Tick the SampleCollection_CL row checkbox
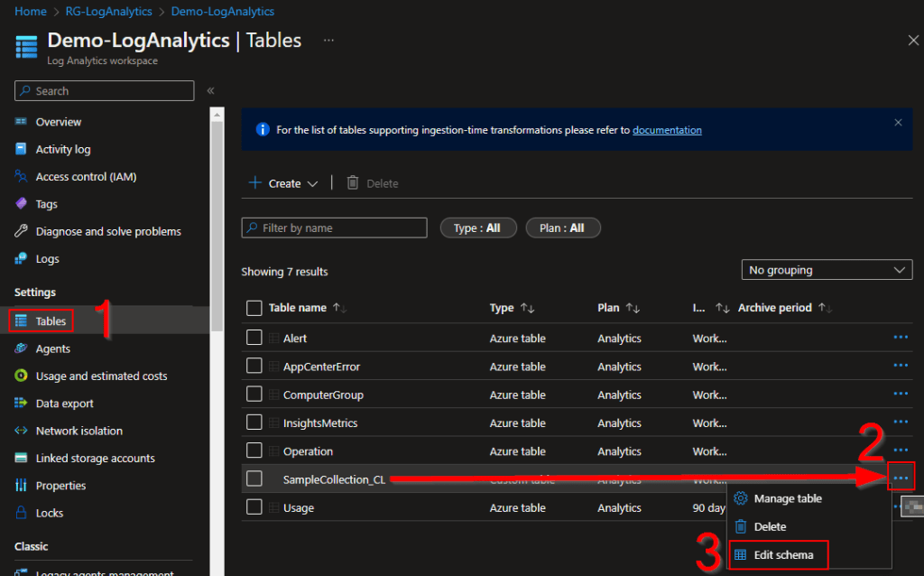Viewport: 924px width, 576px height. click(254, 479)
